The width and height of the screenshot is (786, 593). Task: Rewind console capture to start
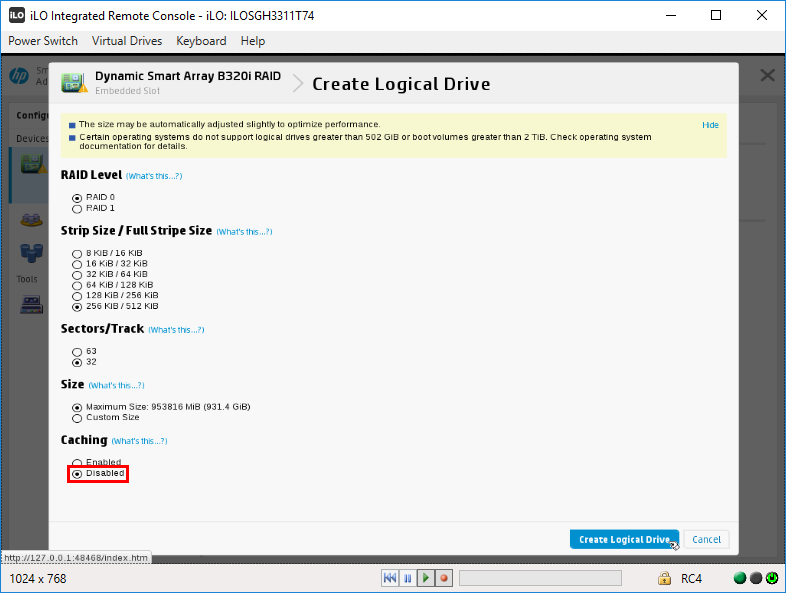coord(389,578)
